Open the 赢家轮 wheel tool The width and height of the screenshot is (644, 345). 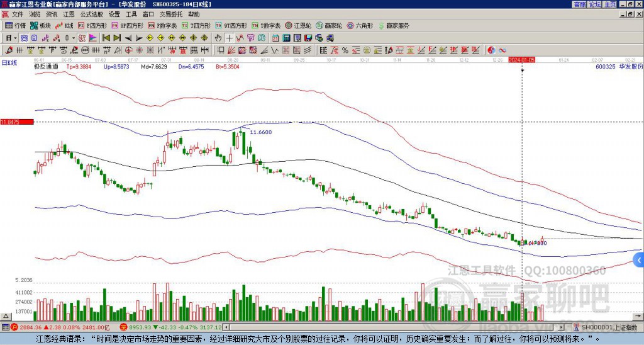[329, 25]
